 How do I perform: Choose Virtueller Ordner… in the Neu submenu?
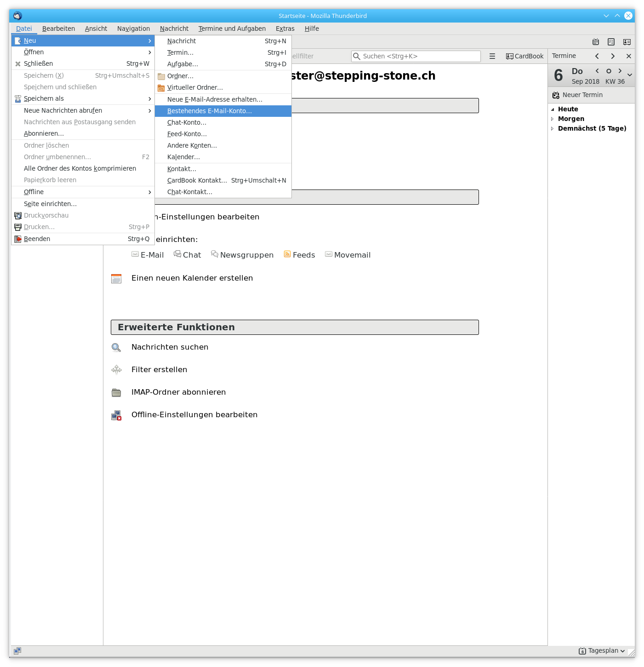(x=195, y=87)
